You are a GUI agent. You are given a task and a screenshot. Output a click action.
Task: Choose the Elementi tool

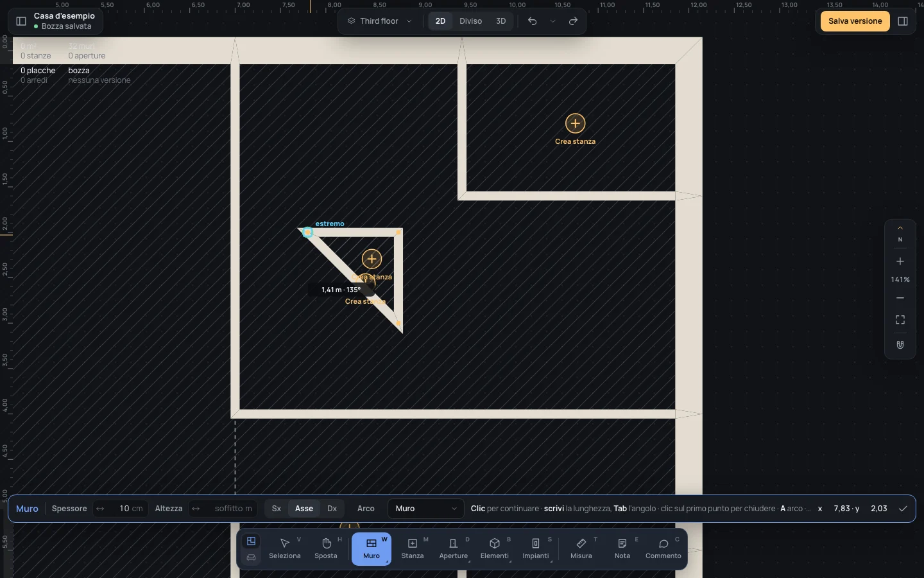point(495,549)
